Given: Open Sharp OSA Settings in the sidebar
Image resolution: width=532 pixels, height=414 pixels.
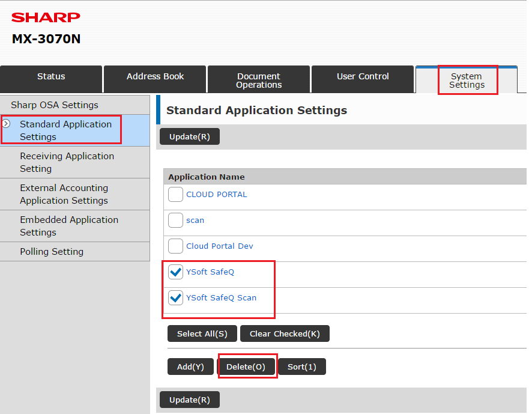Looking at the screenshot, I should (55, 105).
